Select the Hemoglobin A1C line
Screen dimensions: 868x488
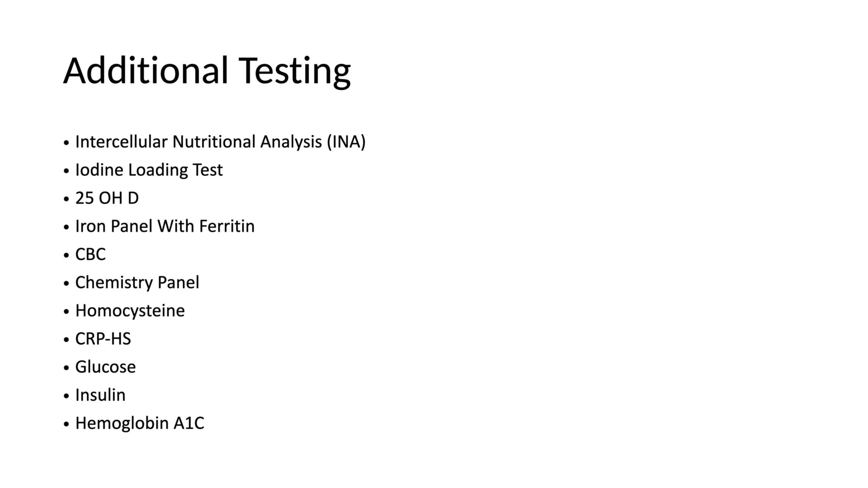(x=140, y=423)
